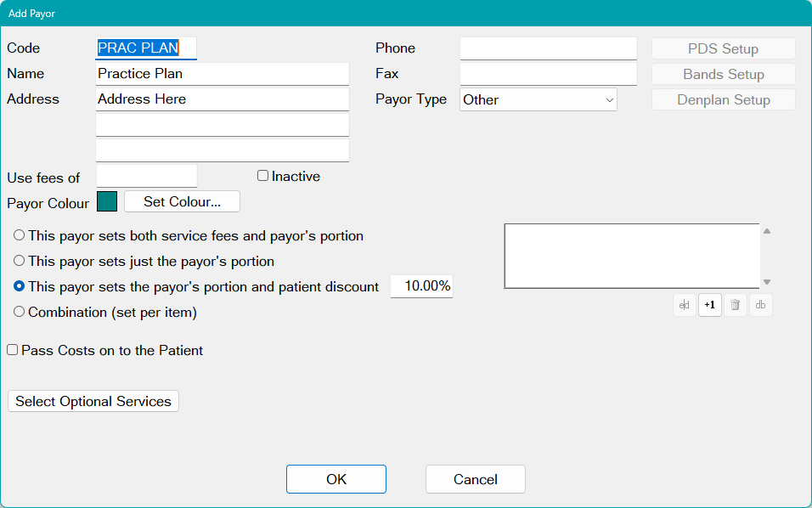This screenshot has width=812, height=508.
Task: Click the edit entry icon under the list box
Action: pyautogui.click(x=684, y=305)
